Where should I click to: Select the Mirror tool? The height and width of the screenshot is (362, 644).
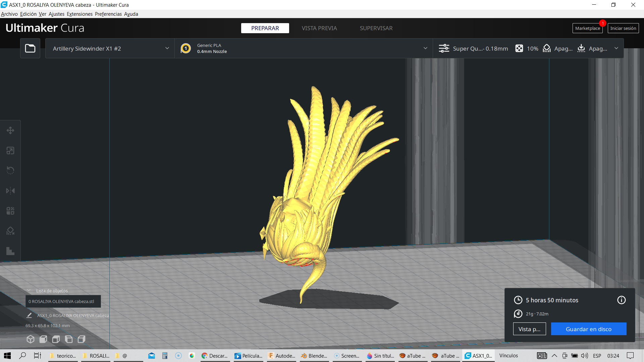click(x=10, y=191)
